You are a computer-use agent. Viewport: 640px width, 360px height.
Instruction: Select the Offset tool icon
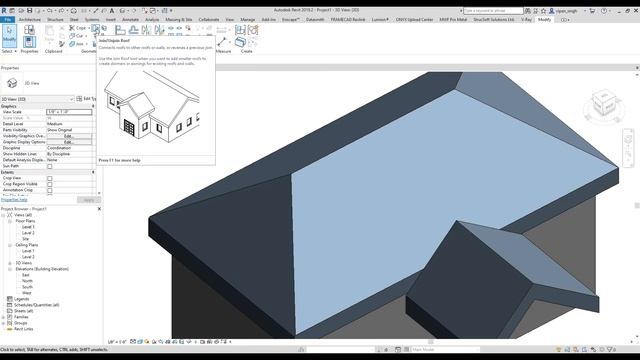pos(133,30)
